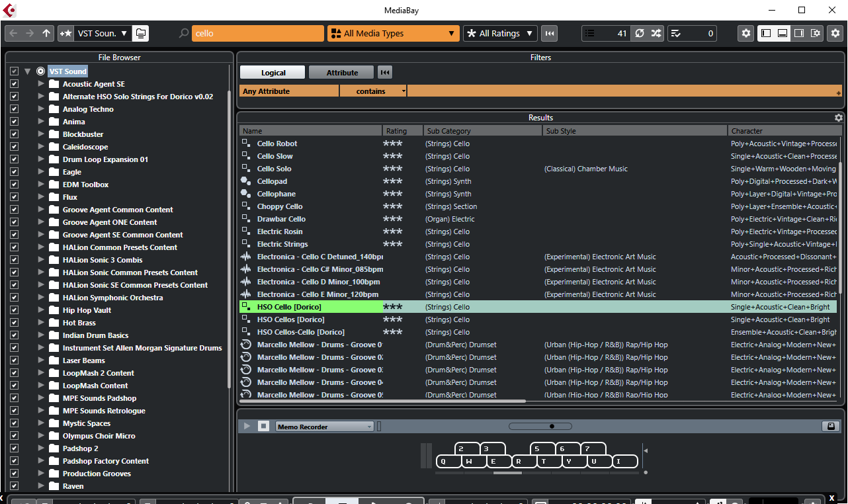Open the far-right toolbar gear settings
848x504 pixels.
835,33
